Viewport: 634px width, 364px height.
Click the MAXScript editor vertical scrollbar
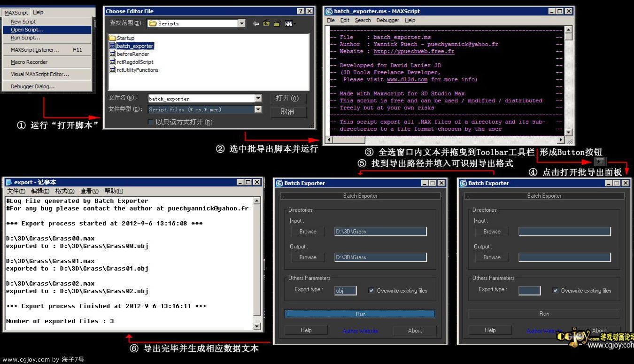point(568,81)
